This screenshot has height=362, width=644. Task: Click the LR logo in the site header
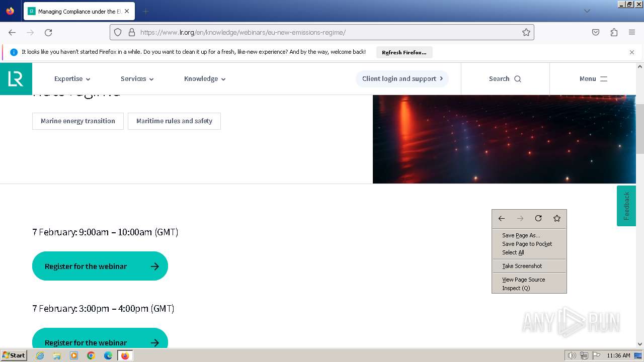[x=16, y=79]
